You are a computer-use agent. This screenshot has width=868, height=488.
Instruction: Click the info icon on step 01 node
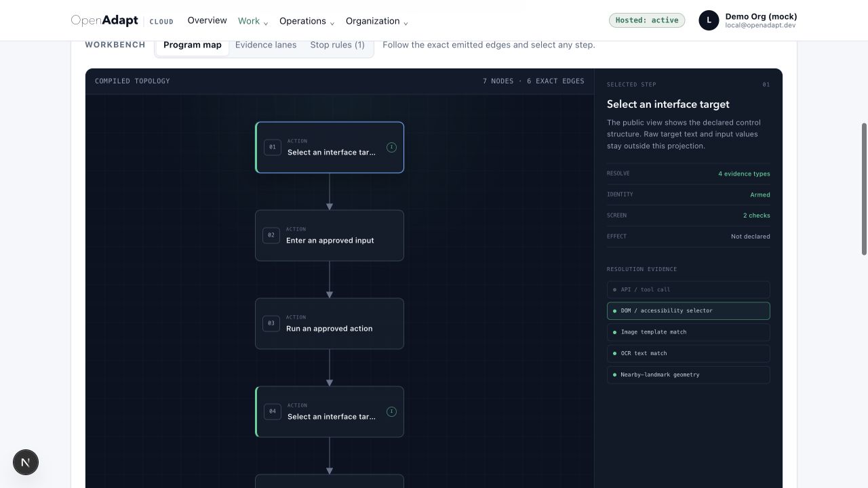pyautogui.click(x=391, y=147)
